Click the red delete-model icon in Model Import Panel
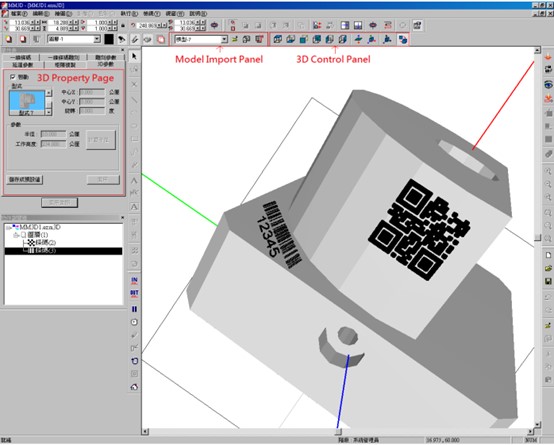The height and width of the screenshot is (445, 554). tap(259, 39)
